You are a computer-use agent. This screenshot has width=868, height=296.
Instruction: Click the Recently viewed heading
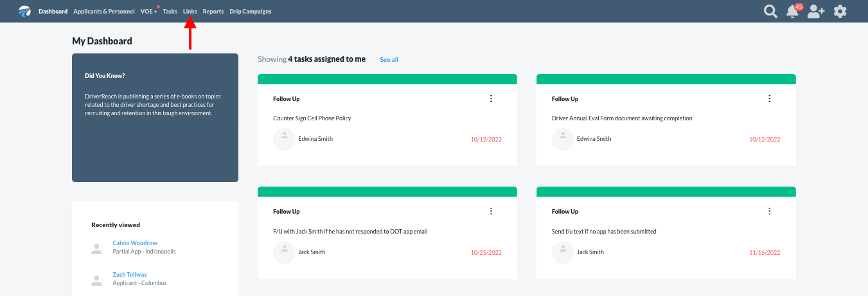click(x=116, y=225)
